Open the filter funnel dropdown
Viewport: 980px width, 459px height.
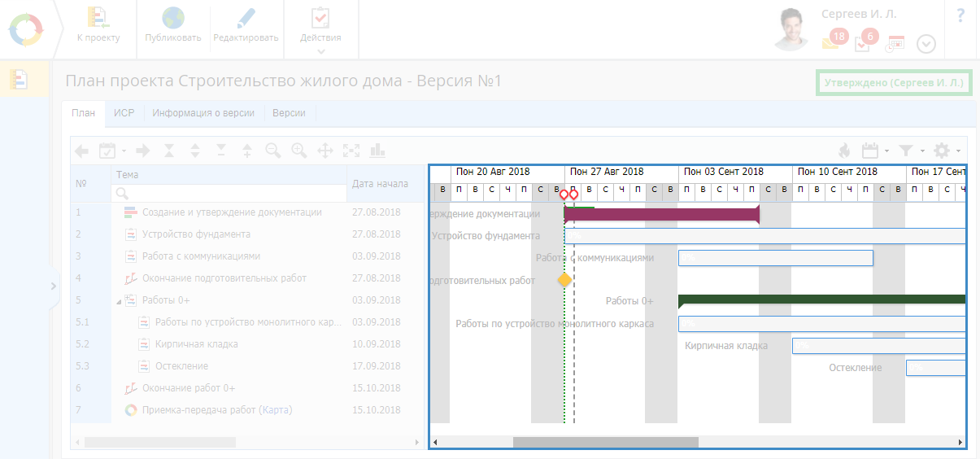(910, 151)
